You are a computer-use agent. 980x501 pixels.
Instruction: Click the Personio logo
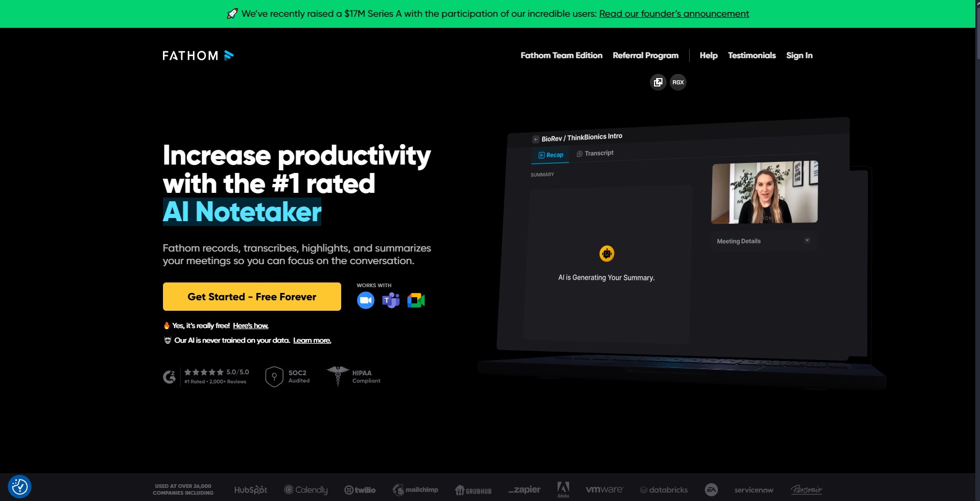coord(807,490)
